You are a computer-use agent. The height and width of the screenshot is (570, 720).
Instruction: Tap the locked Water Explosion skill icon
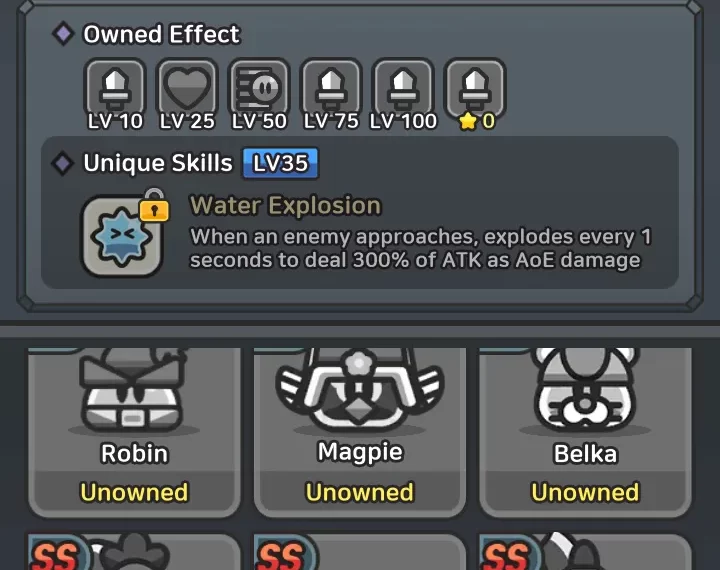(x=122, y=236)
